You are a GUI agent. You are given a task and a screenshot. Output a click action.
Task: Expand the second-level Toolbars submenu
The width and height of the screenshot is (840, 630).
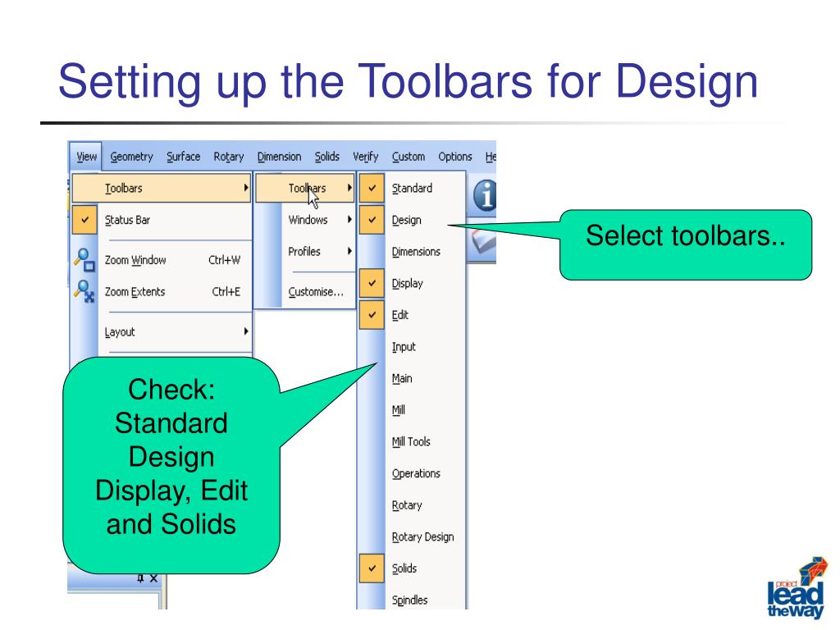305,188
